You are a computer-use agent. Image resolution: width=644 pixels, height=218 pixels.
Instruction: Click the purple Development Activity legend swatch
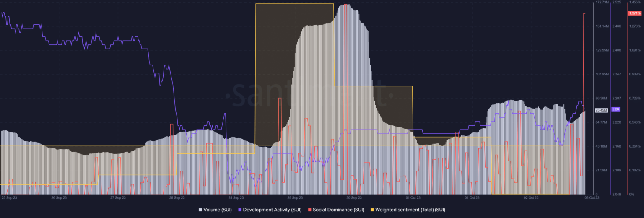[x=240, y=210]
